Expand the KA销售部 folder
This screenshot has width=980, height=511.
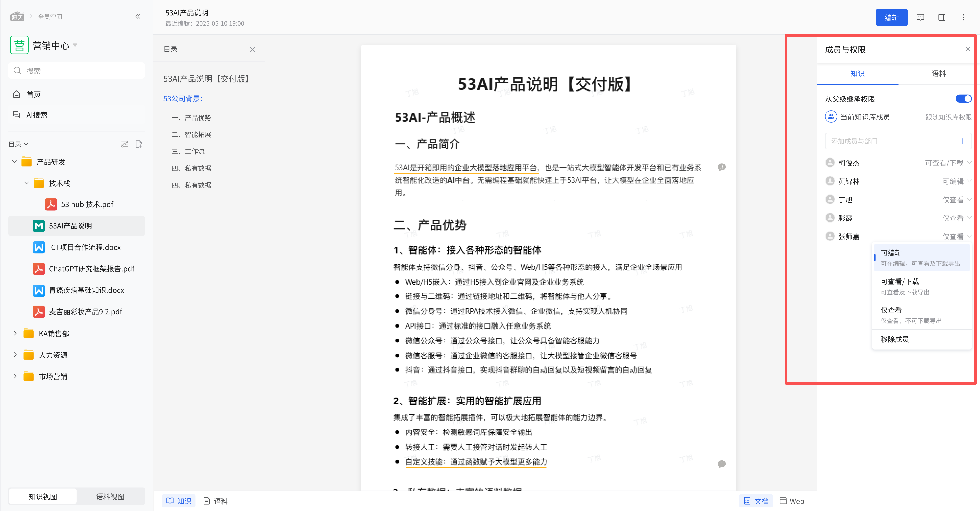[15, 333]
